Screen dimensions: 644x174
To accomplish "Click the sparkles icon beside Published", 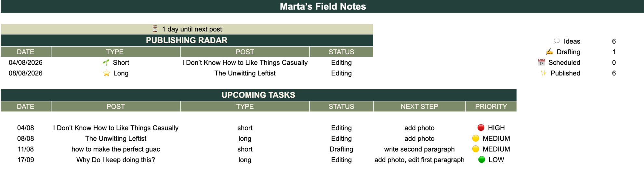I will [x=544, y=73].
